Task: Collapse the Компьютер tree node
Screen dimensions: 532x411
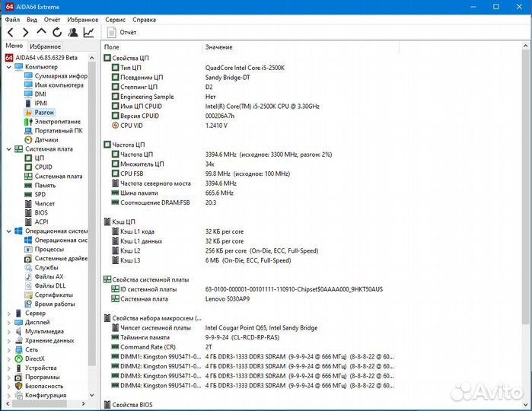Action: [x=9, y=67]
